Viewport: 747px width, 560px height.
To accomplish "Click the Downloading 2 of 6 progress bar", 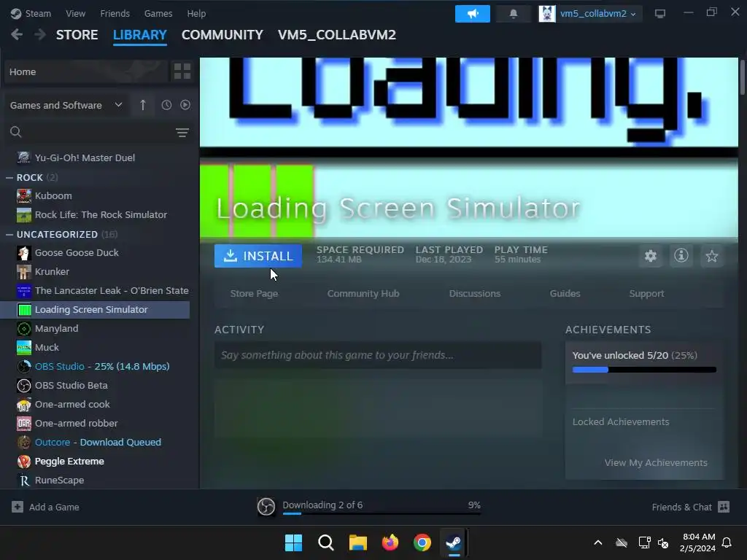I will tap(382, 514).
